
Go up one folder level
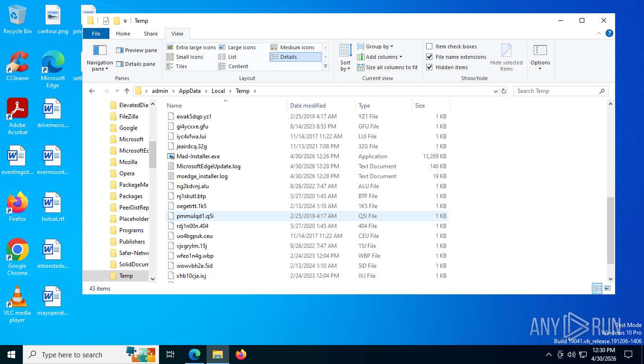point(127,91)
